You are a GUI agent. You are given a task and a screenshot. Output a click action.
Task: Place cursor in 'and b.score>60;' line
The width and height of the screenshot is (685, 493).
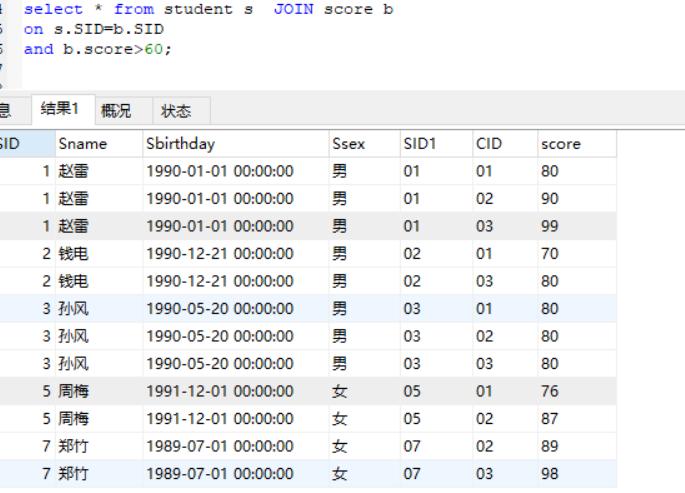[x=98, y=49]
